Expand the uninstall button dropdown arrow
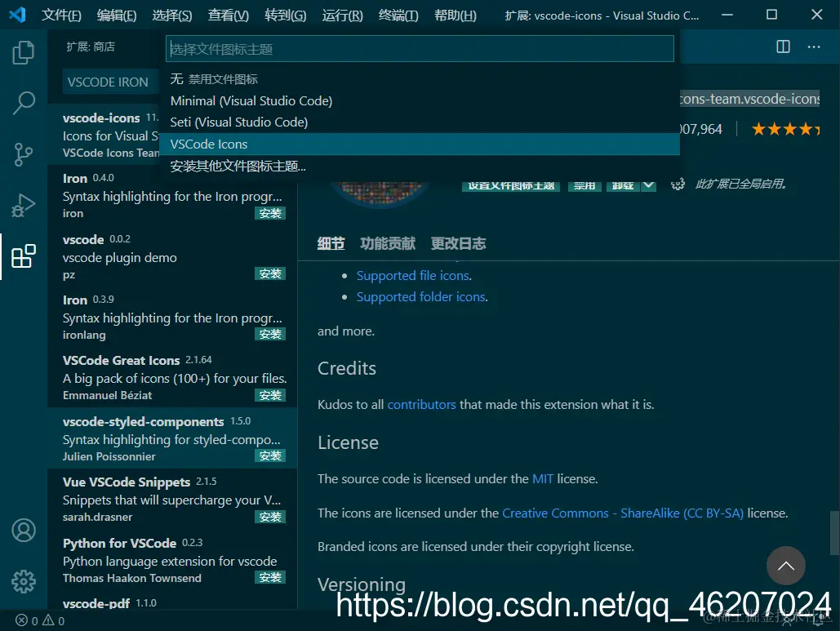 click(x=648, y=185)
